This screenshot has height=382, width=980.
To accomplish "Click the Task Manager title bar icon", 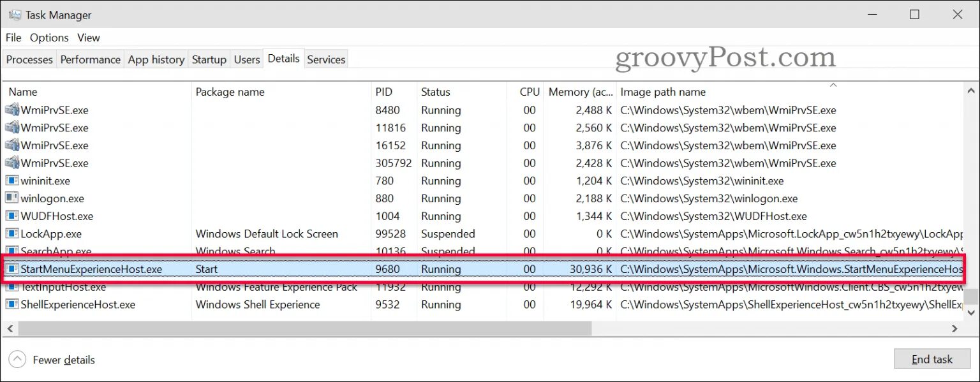I will [14, 15].
